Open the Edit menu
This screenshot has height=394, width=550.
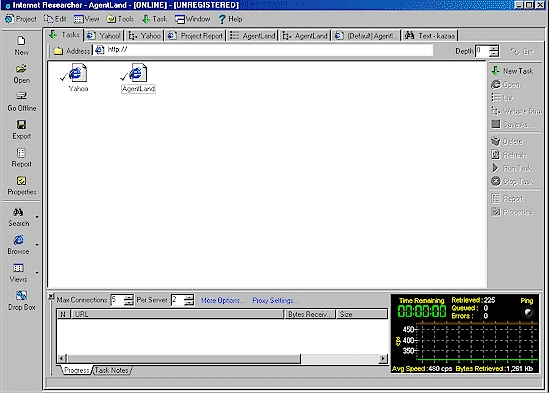tap(55, 19)
